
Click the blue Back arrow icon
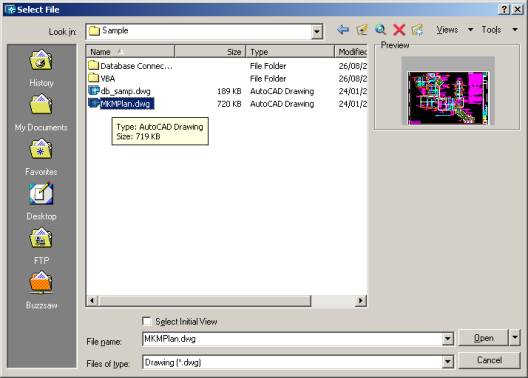tap(343, 30)
